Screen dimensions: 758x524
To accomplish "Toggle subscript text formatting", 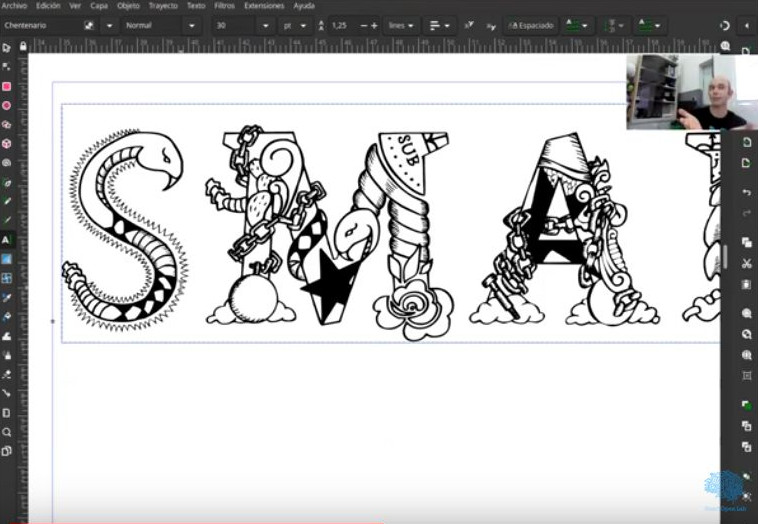I will pyautogui.click(x=490, y=25).
